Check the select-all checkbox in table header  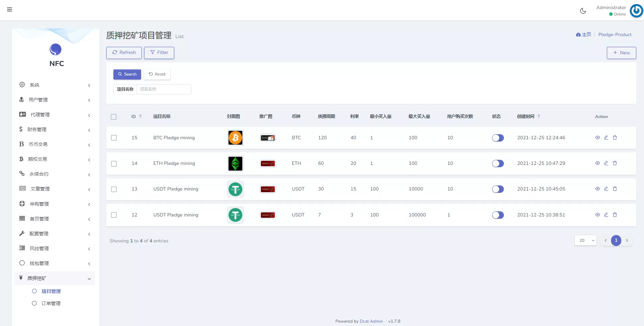click(113, 117)
